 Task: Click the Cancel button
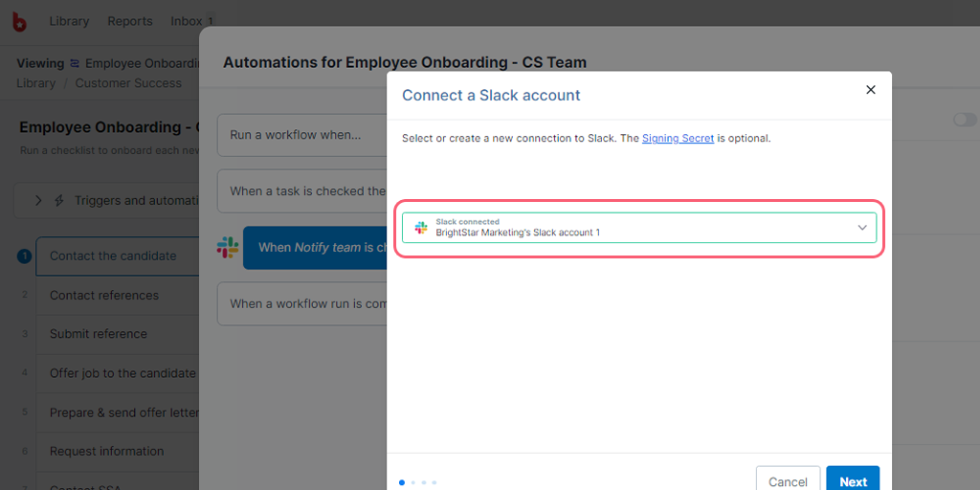click(788, 480)
